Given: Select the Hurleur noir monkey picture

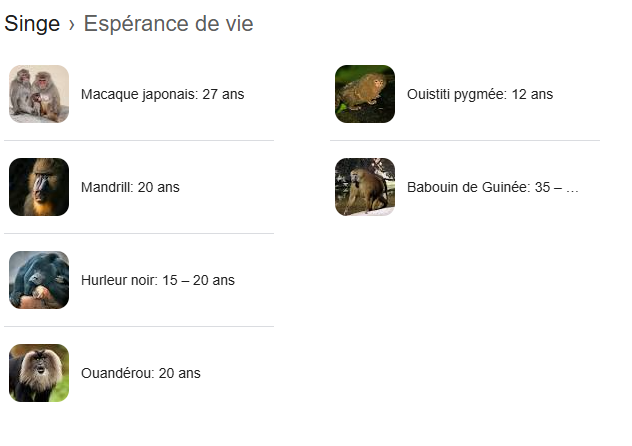Looking at the screenshot, I should pos(39,280).
